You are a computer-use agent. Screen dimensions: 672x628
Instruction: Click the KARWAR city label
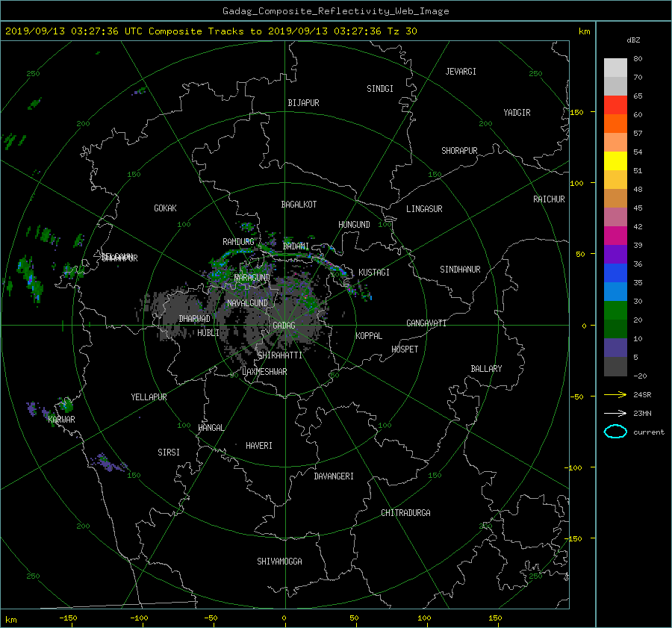pyautogui.click(x=62, y=419)
